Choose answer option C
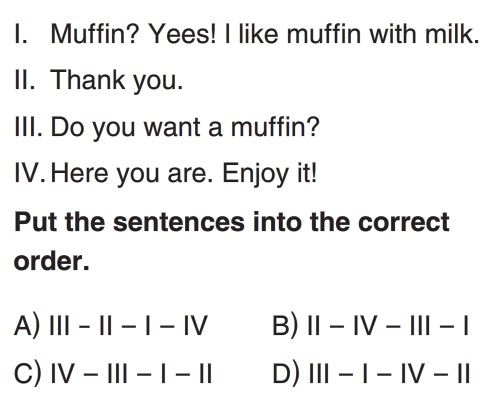The image size is (500, 398). click(113, 373)
